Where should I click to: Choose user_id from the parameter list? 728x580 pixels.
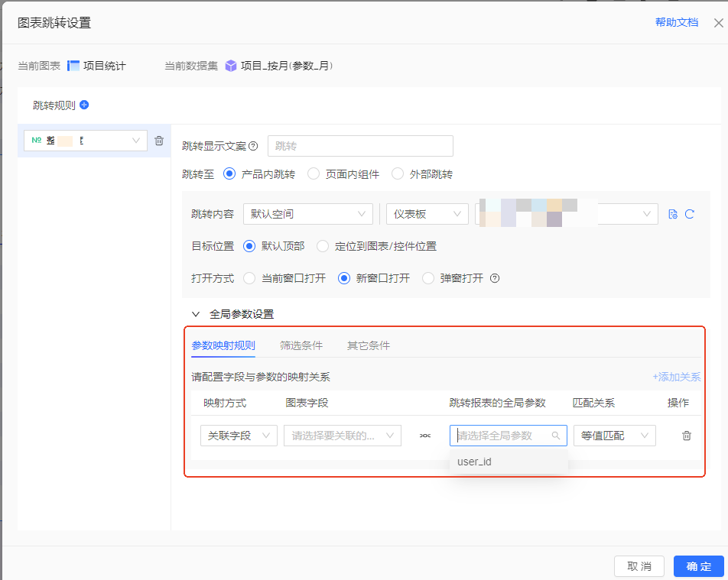[x=474, y=462]
